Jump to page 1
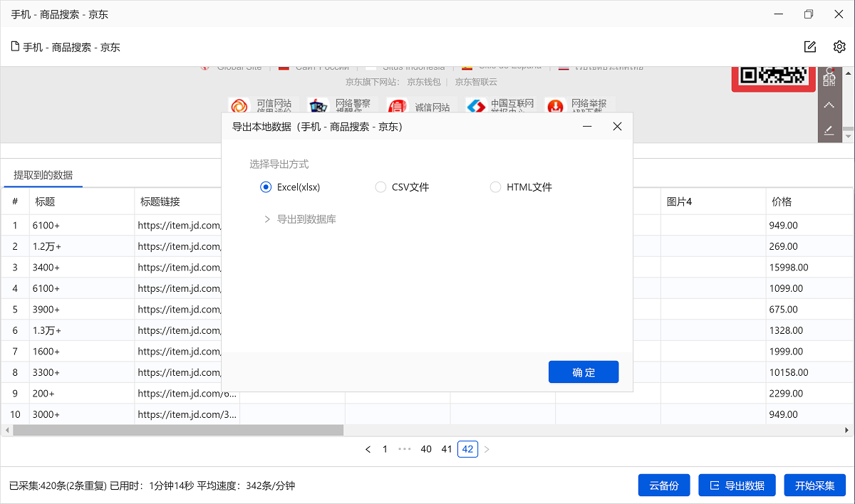The width and height of the screenshot is (855, 504). (385, 449)
